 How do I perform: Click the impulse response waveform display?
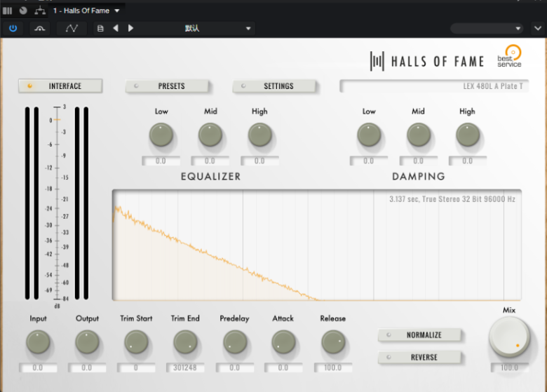317,245
